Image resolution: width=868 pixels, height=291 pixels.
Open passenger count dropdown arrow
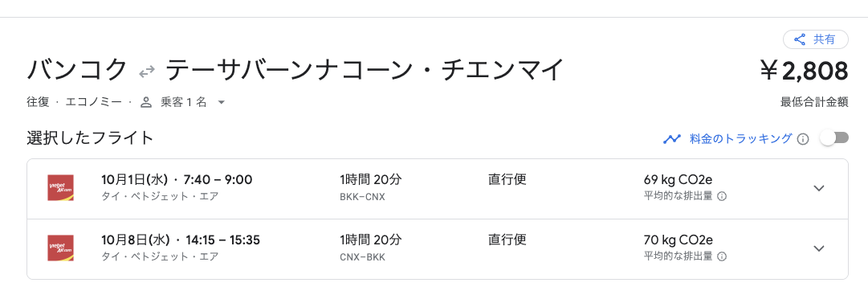[x=221, y=102]
